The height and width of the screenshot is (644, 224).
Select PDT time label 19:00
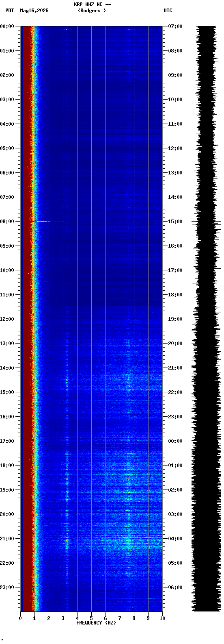click(x=7, y=490)
